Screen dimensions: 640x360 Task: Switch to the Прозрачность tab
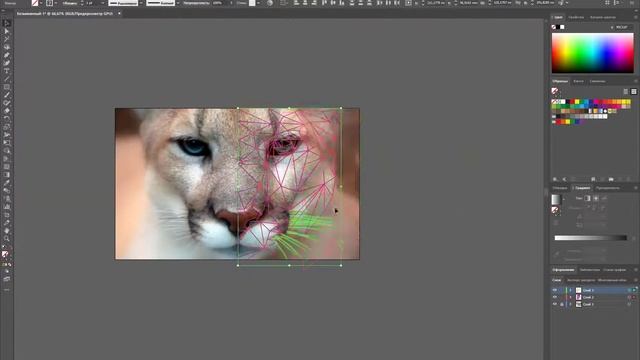608,188
